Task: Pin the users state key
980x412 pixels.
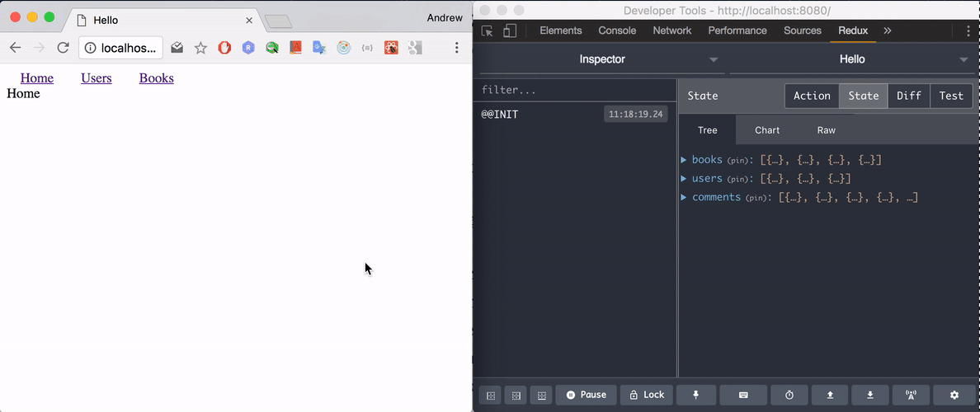Action: [x=738, y=179]
